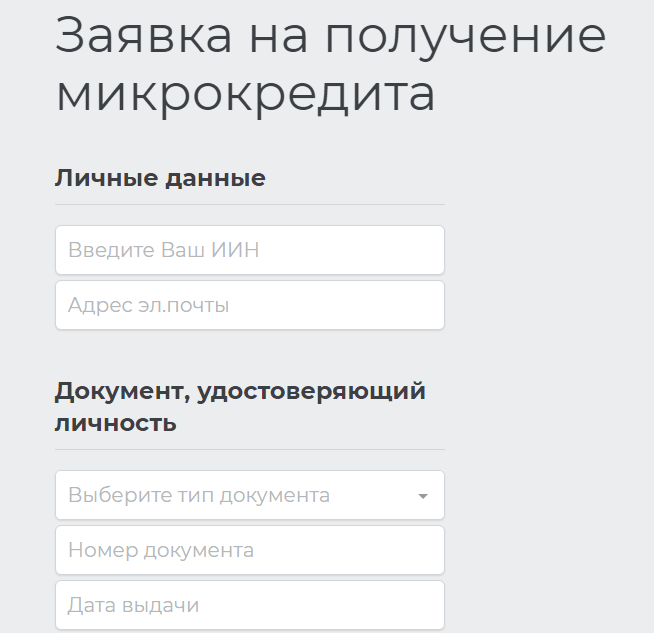Click the word 'личность' in the subheading
This screenshot has height=633, width=654.
click(115, 422)
